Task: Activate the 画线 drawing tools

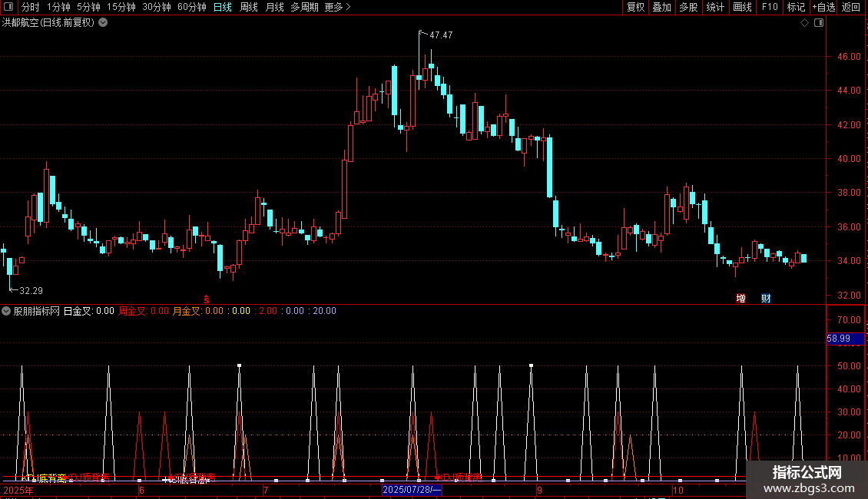Action: (x=742, y=7)
